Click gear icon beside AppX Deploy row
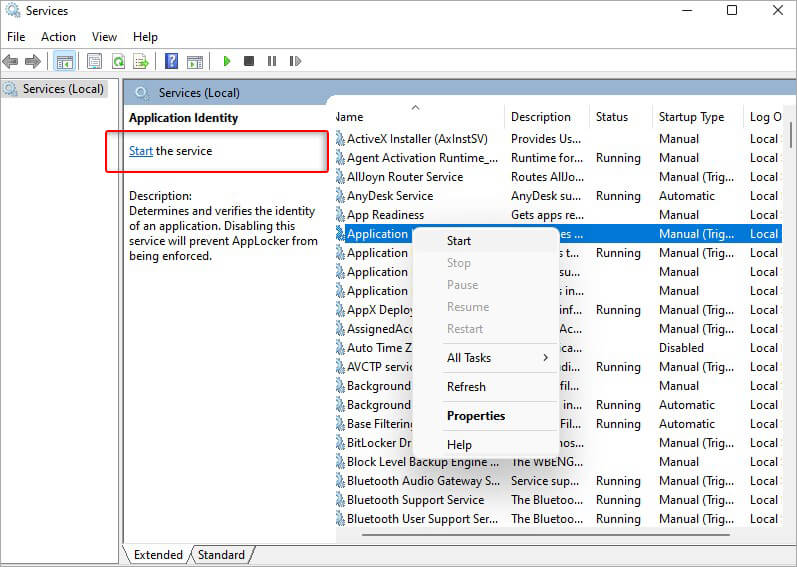Viewport: 797px width, 567px height. [340, 310]
